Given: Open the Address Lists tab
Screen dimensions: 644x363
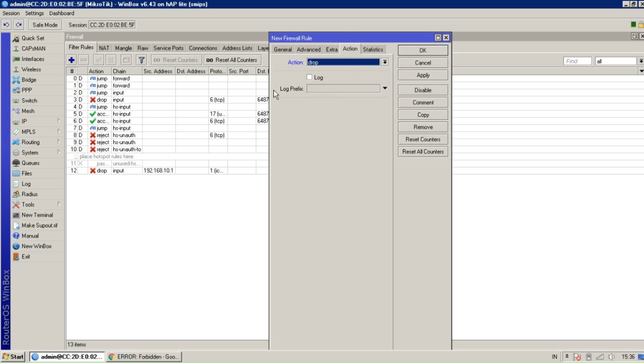Looking at the screenshot, I should (237, 48).
